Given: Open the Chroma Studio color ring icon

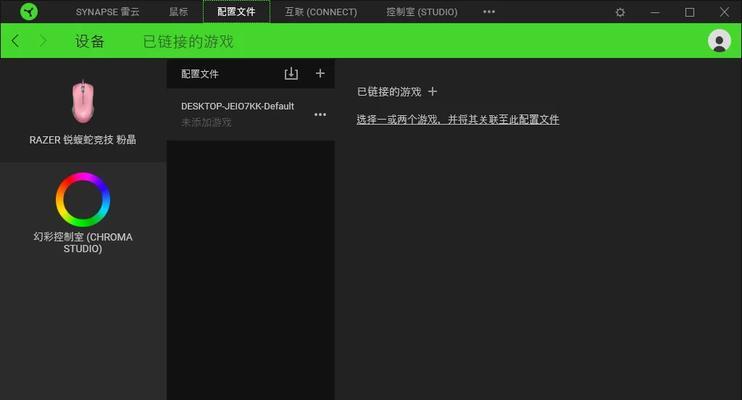Looking at the screenshot, I should (83, 200).
